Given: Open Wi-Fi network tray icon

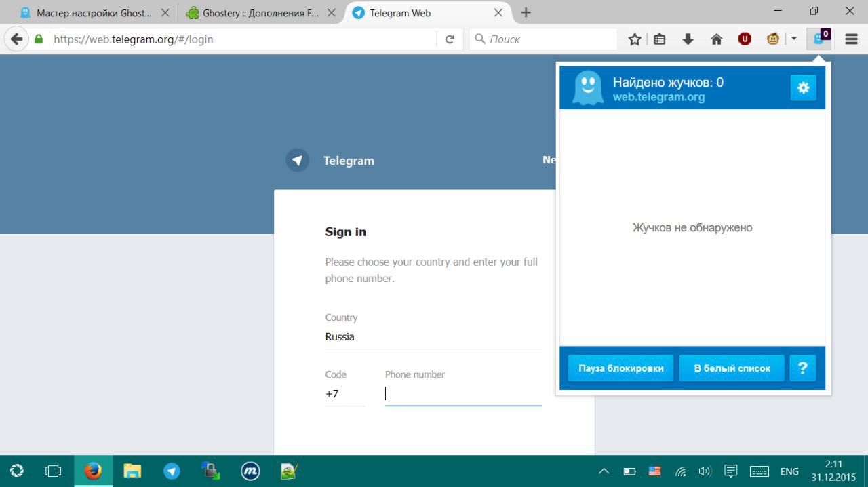Looking at the screenshot, I should point(680,471).
